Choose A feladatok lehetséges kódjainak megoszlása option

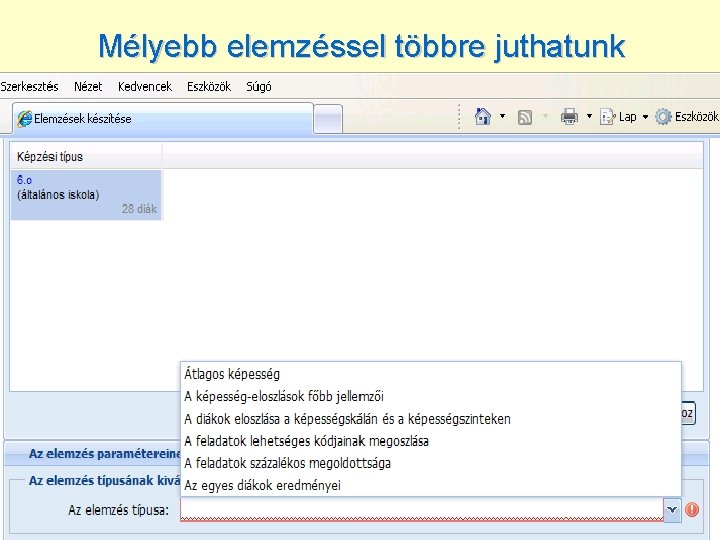click(431, 441)
